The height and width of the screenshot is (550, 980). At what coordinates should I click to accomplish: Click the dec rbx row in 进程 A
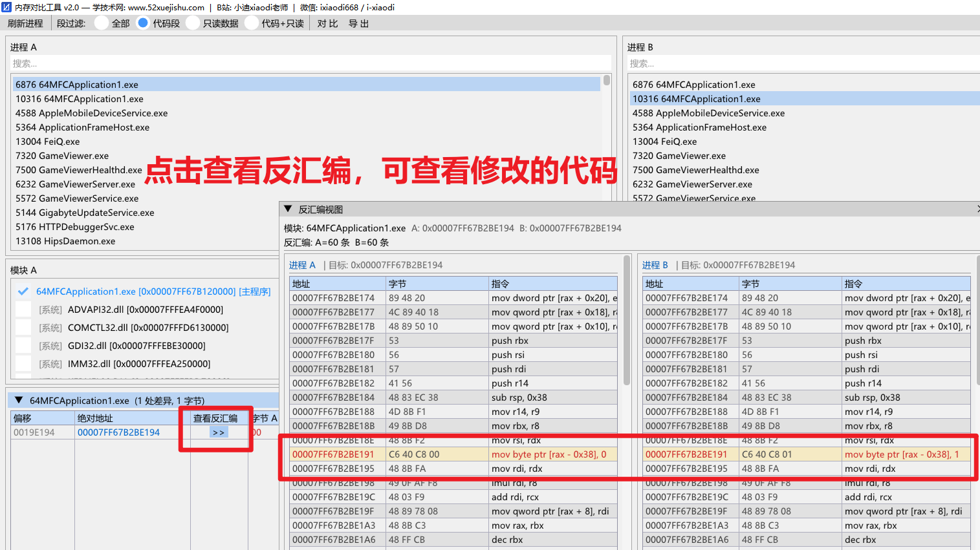click(453, 540)
